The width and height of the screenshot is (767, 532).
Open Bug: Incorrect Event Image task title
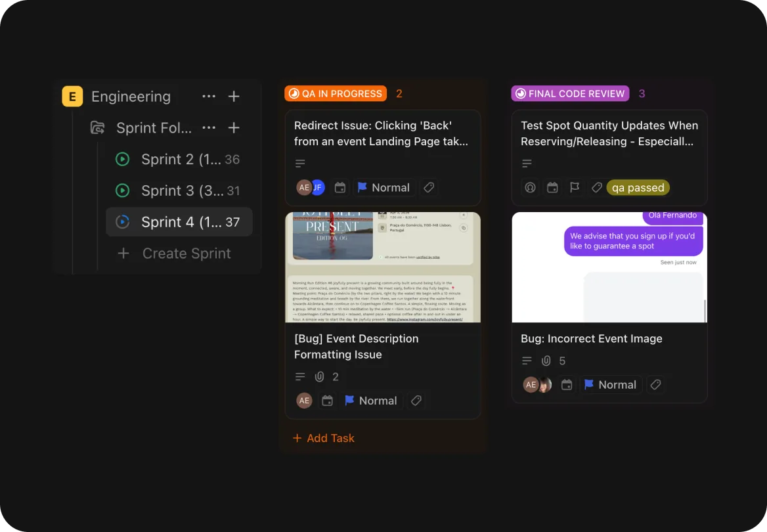pyautogui.click(x=592, y=339)
